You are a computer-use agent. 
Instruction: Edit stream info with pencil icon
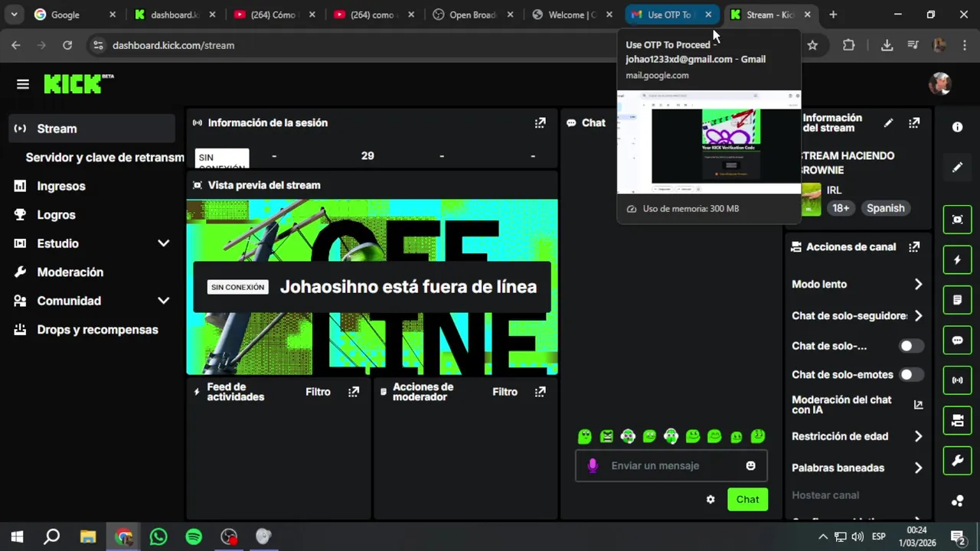888,122
